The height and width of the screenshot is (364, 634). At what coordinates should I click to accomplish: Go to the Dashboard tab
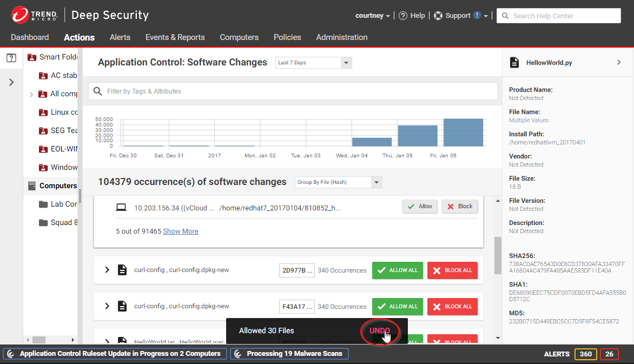coord(30,37)
